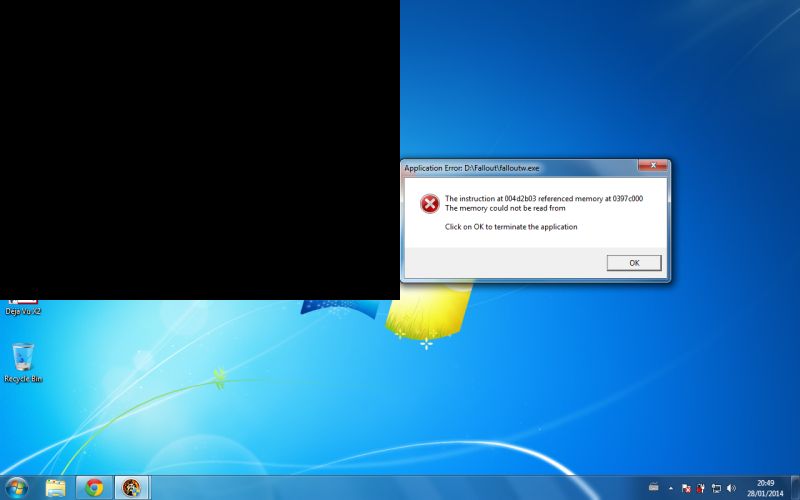Open Windows Explorer from the taskbar
Screen dimensions: 800x500
click(55, 488)
